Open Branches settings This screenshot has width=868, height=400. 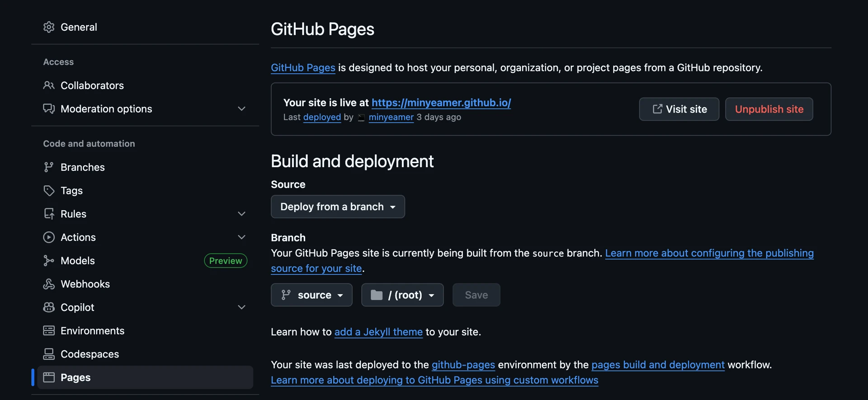[x=145, y=167]
